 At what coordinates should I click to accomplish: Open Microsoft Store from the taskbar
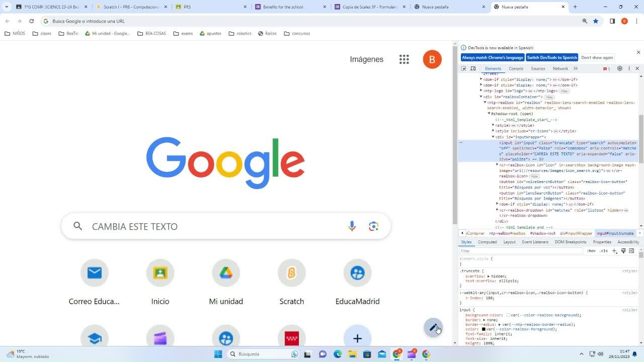(x=367, y=354)
